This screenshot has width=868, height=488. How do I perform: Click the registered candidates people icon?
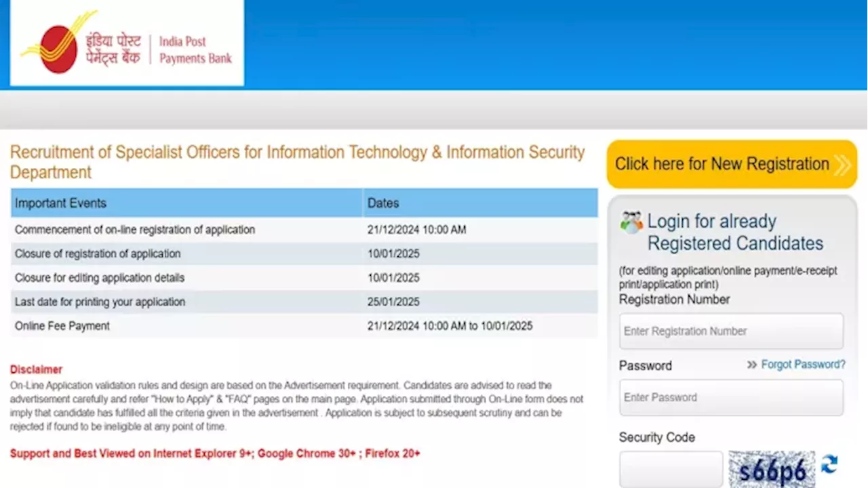click(x=631, y=222)
